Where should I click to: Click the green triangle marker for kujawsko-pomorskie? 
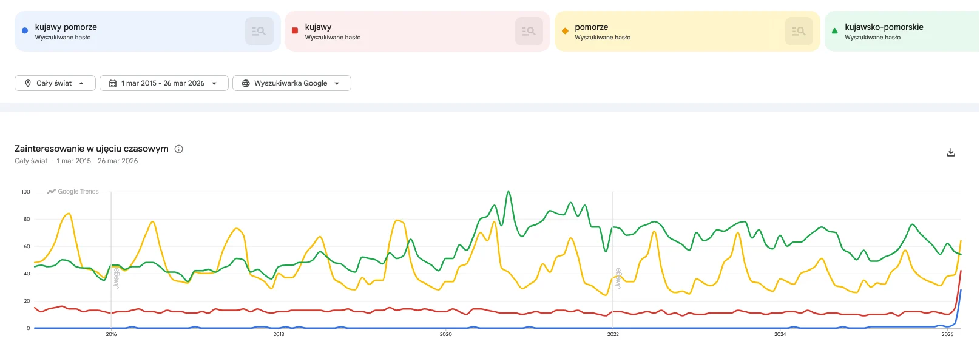click(x=834, y=30)
